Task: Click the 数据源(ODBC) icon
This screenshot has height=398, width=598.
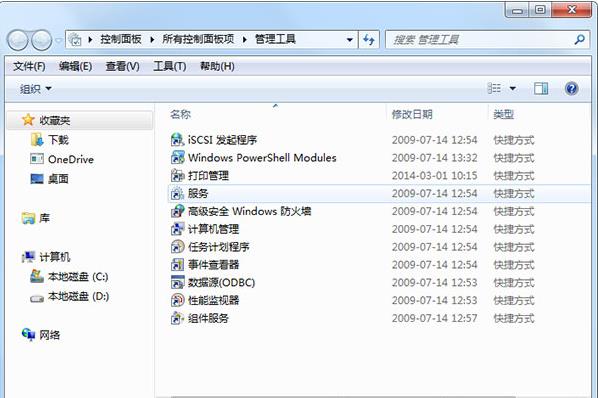Action: point(177,282)
